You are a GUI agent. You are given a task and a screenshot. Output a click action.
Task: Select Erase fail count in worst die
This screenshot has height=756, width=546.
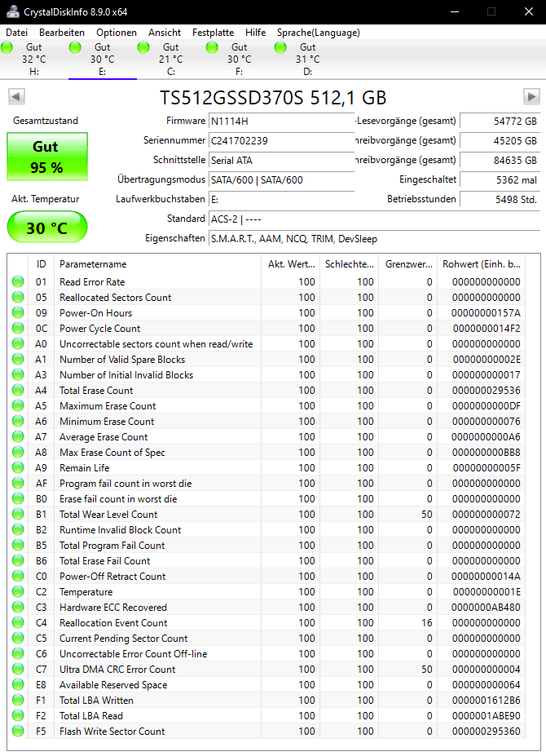point(118,498)
